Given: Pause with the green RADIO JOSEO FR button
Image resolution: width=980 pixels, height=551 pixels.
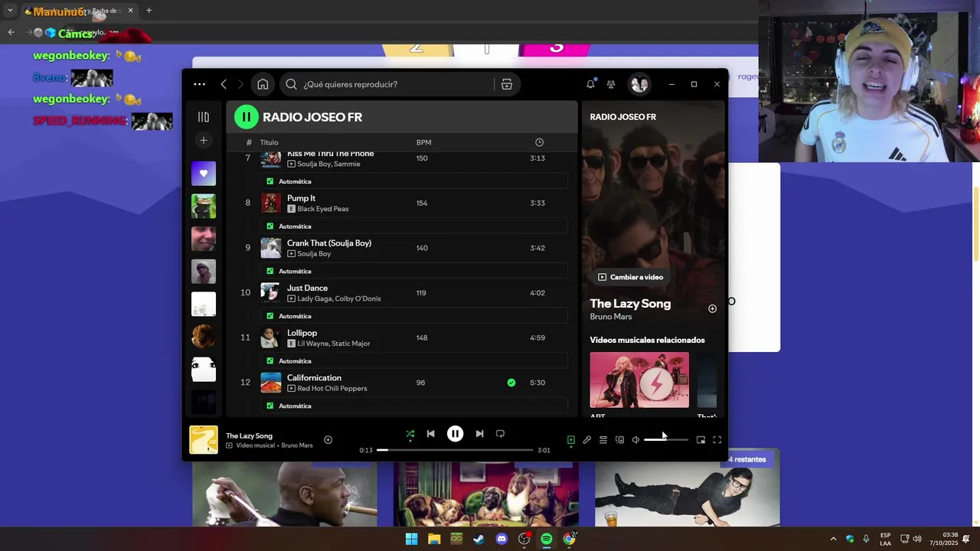Looking at the screenshot, I should pos(247,117).
